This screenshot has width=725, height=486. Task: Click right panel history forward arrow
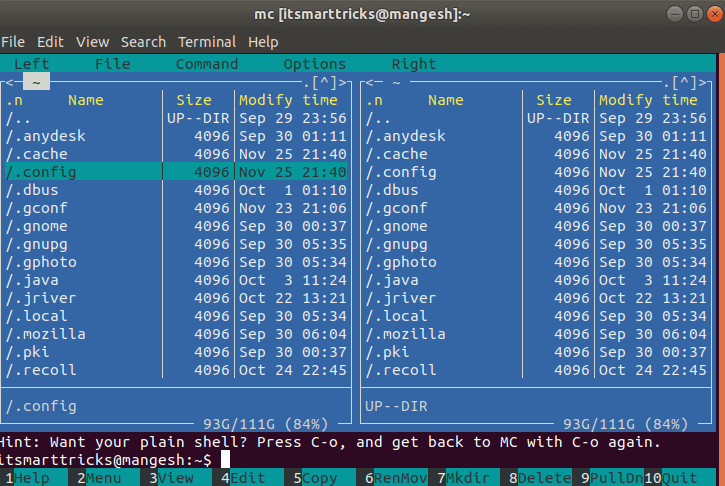point(703,83)
